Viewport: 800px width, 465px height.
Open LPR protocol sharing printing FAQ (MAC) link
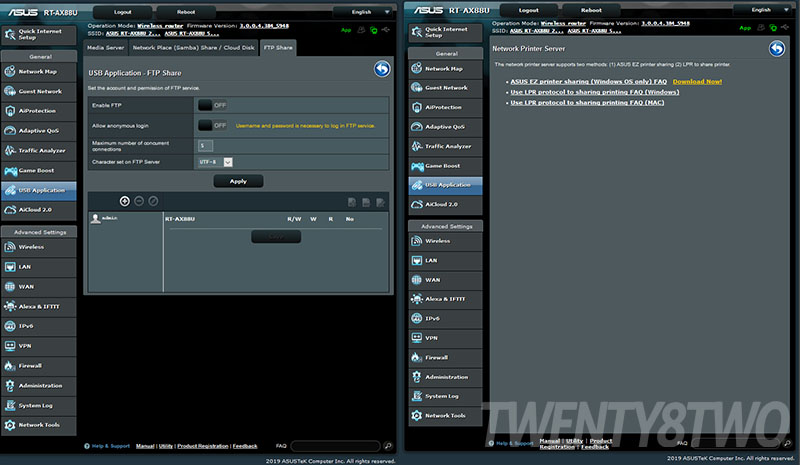point(587,103)
